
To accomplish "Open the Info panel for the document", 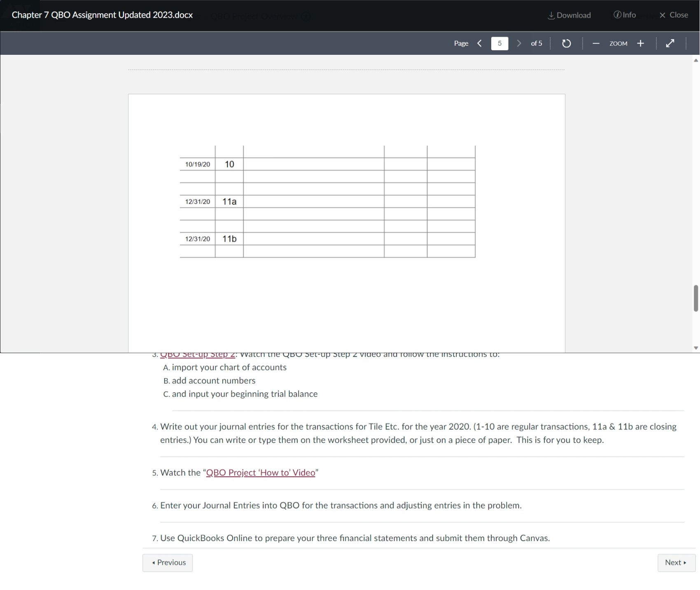I will (625, 15).
